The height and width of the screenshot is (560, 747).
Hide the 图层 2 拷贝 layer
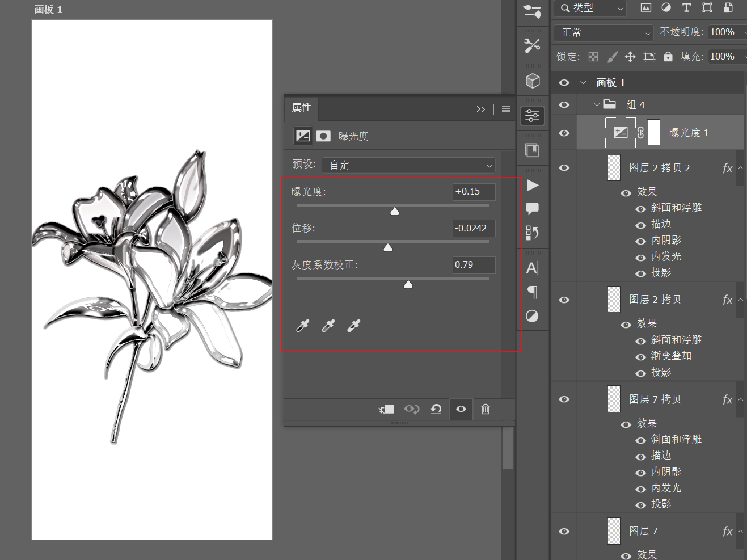point(564,300)
